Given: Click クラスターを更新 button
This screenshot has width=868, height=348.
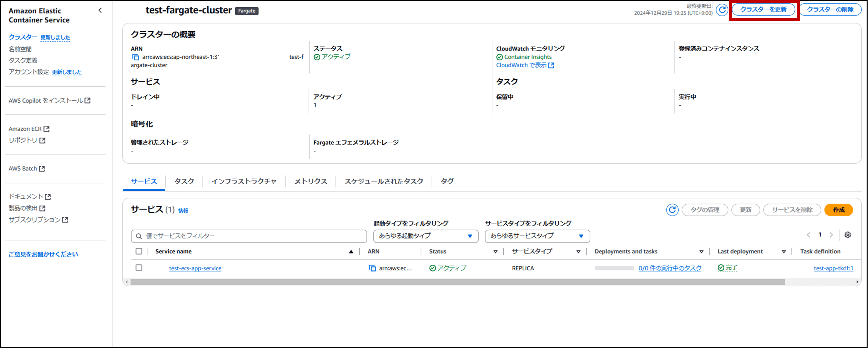Looking at the screenshot, I should (763, 10).
